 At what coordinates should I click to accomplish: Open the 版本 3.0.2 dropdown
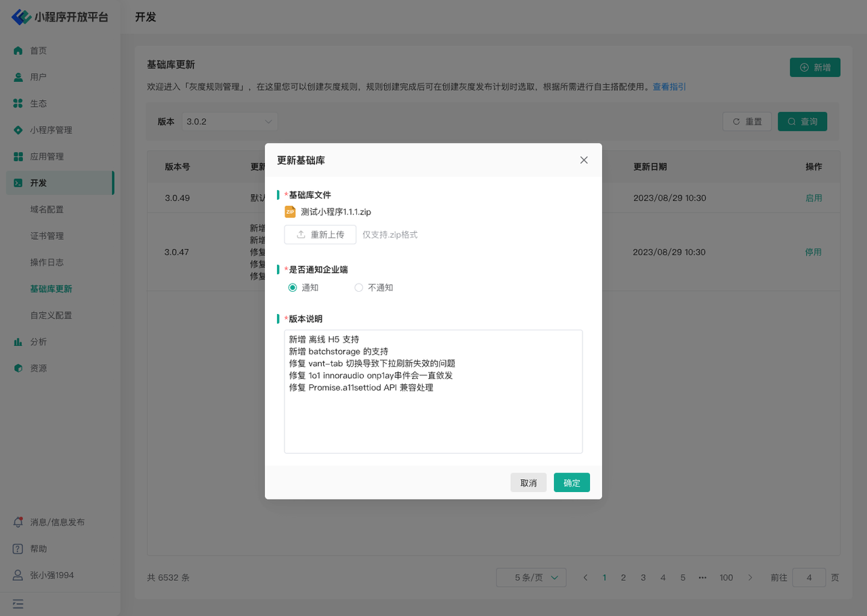coord(230,122)
